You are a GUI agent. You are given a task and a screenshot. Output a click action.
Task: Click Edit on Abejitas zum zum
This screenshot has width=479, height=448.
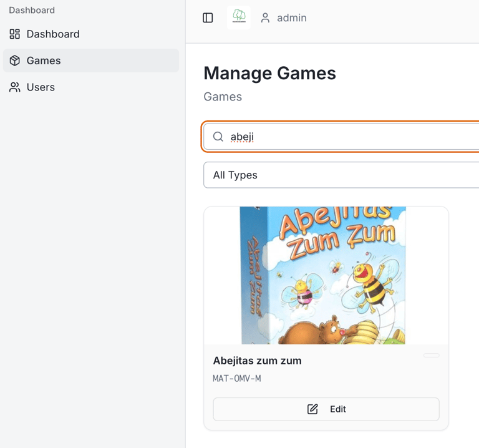pos(326,409)
